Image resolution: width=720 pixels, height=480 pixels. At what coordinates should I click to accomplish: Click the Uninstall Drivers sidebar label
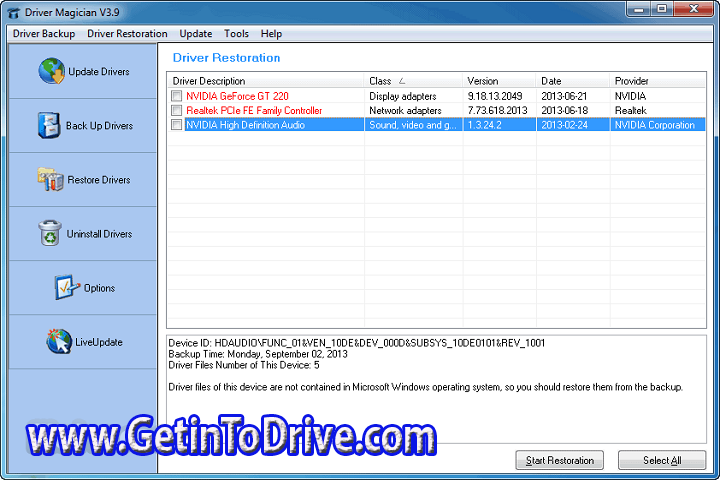tap(99, 234)
